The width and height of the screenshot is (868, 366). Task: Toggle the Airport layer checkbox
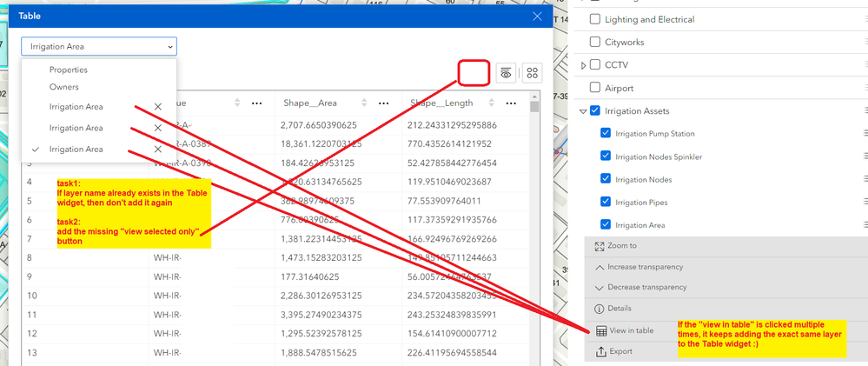(595, 88)
